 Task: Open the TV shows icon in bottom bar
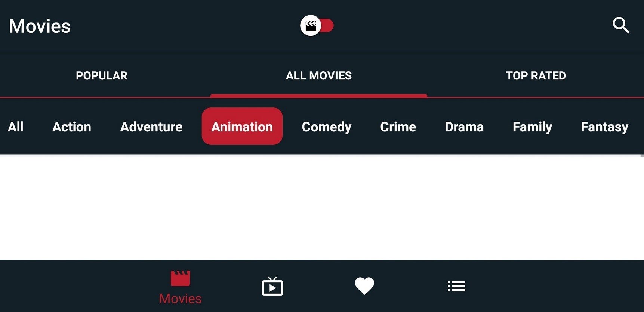pos(272,286)
